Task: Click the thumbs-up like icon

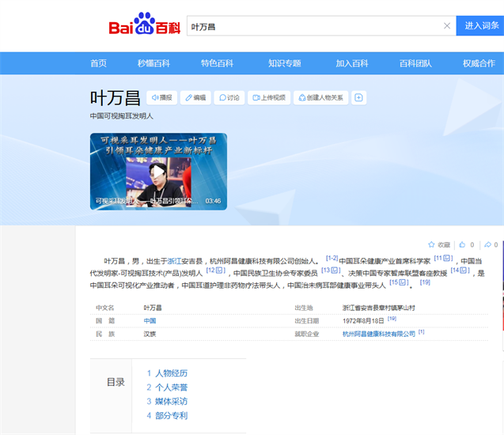Action: tap(462, 245)
